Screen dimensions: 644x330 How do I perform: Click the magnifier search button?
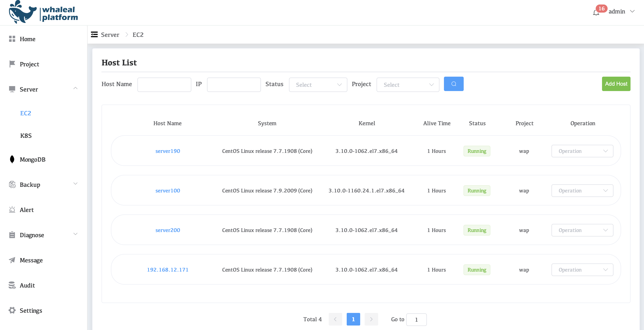(454, 84)
